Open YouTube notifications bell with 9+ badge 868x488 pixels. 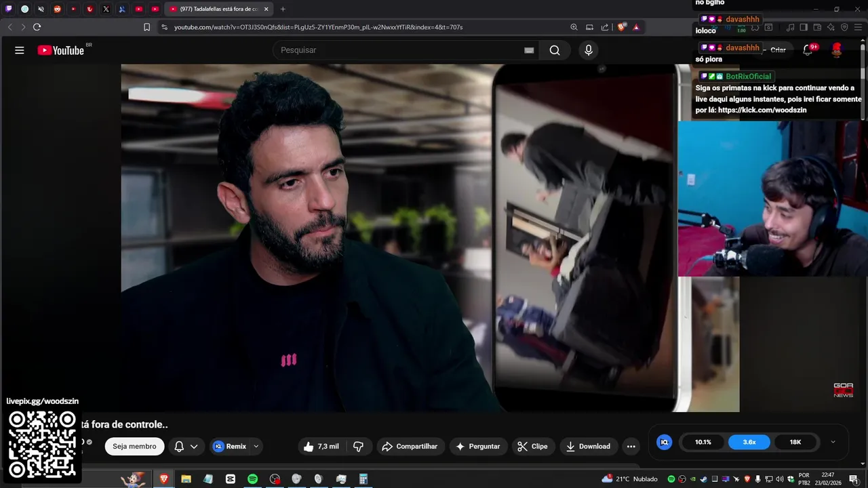(808, 49)
